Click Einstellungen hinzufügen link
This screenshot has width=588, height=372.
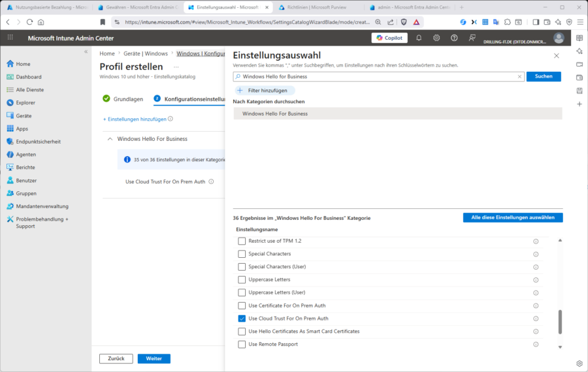point(135,119)
